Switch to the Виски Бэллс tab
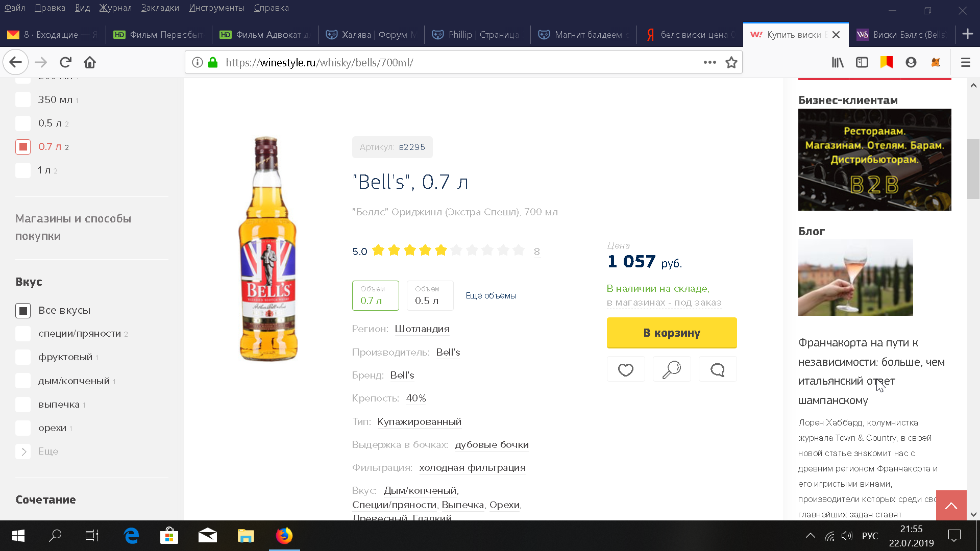The image size is (980, 551). point(901,35)
